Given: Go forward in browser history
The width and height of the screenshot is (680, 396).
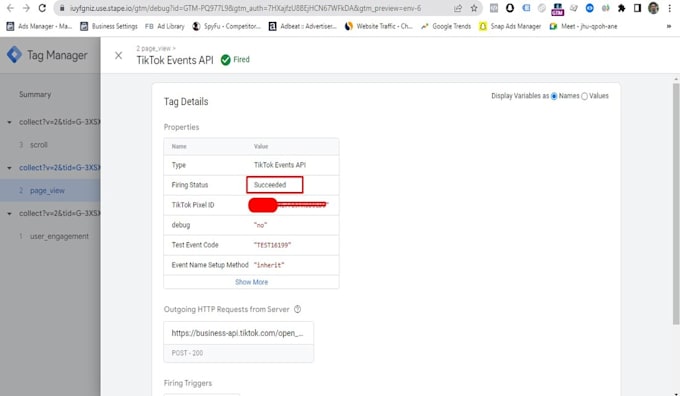Looking at the screenshot, I should pyautogui.click(x=26, y=8).
